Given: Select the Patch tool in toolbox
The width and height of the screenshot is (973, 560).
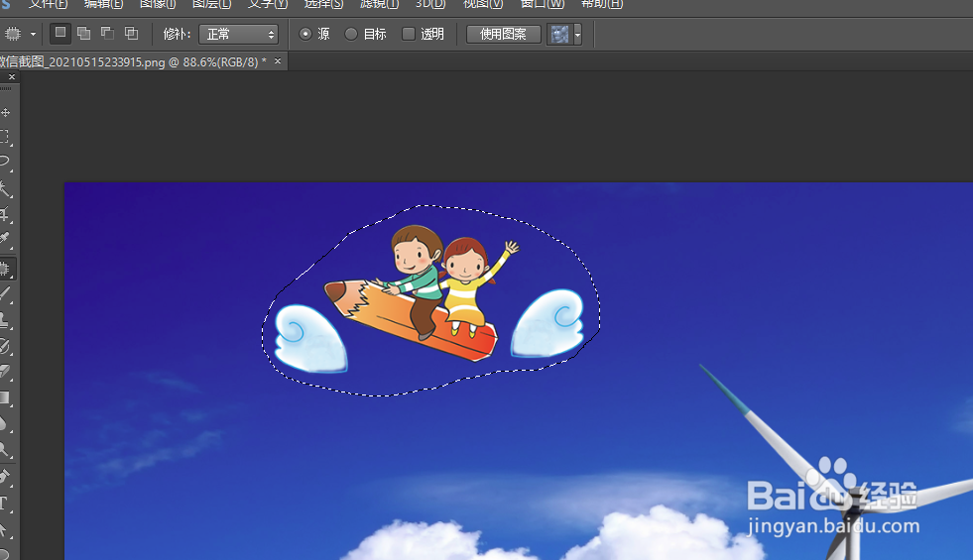Looking at the screenshot, I should [5, 270].
